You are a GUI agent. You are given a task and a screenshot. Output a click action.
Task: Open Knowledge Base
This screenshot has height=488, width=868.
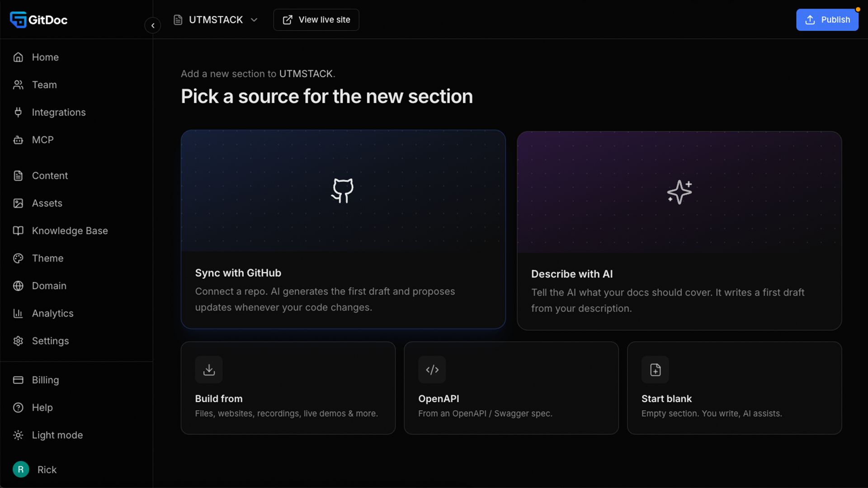(70, 231)
